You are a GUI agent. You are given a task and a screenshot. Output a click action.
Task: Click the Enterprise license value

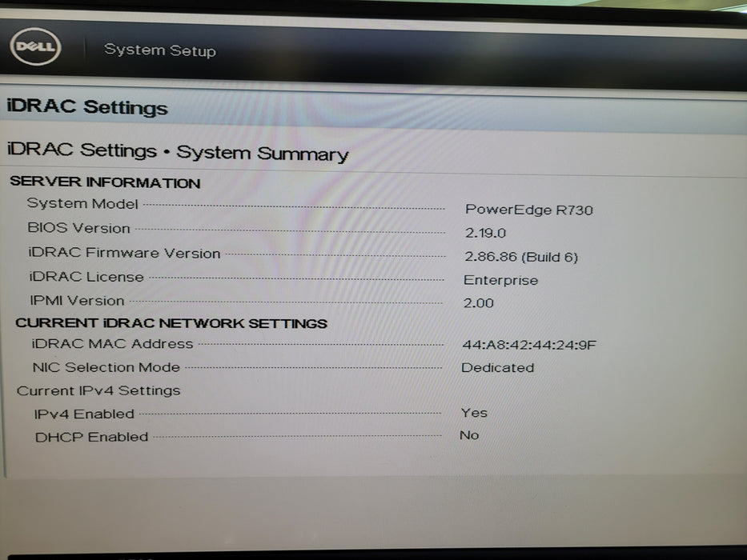coord(500,280)
